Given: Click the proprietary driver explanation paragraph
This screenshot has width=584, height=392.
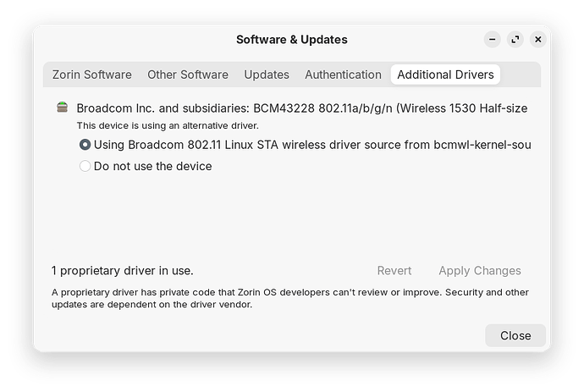Looking at the screenshot, I should [289, 298].
